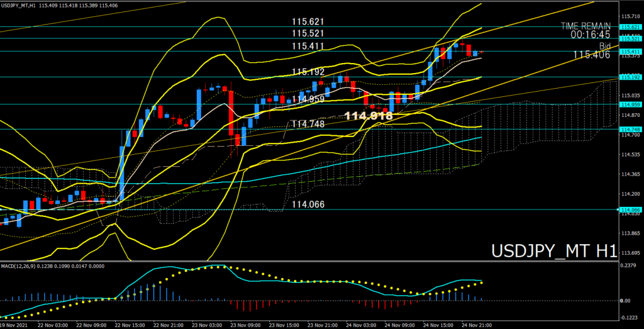Click the 24 Nov 15:00 time axis label
The height and width of the screenshot is (329, 644).
[440, 325]
